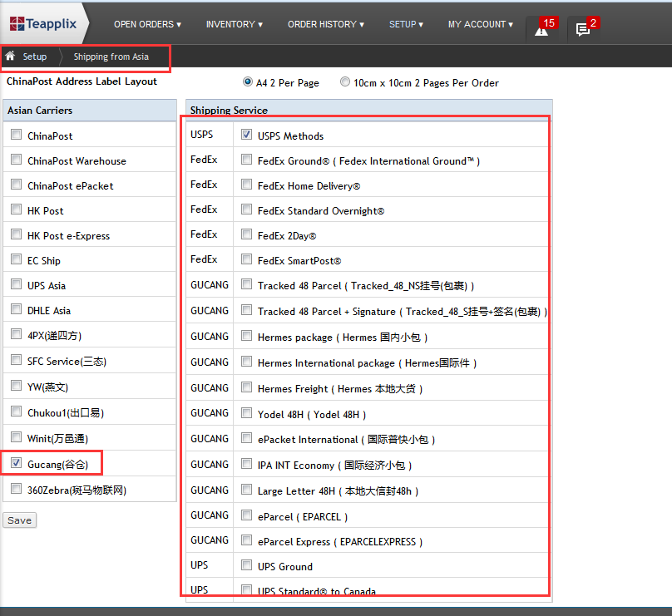Image resolution: width=672 pixels, height=616 pixels.
Task: Click the ChinaPost Address Label Layout label
Action: (82, 81)
